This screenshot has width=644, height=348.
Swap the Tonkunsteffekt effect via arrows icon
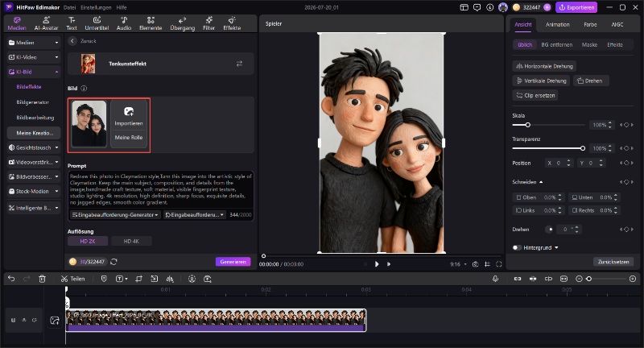click(239, 64)
